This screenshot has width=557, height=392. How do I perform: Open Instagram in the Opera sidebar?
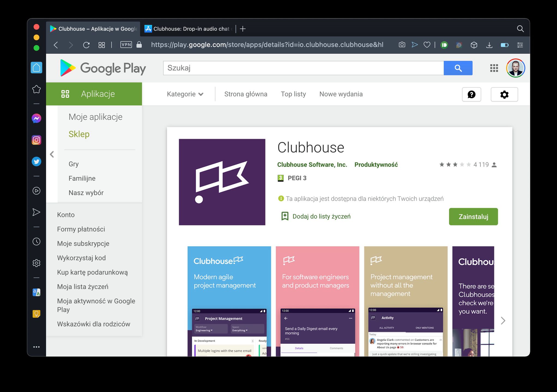click(x=37, y=140)
